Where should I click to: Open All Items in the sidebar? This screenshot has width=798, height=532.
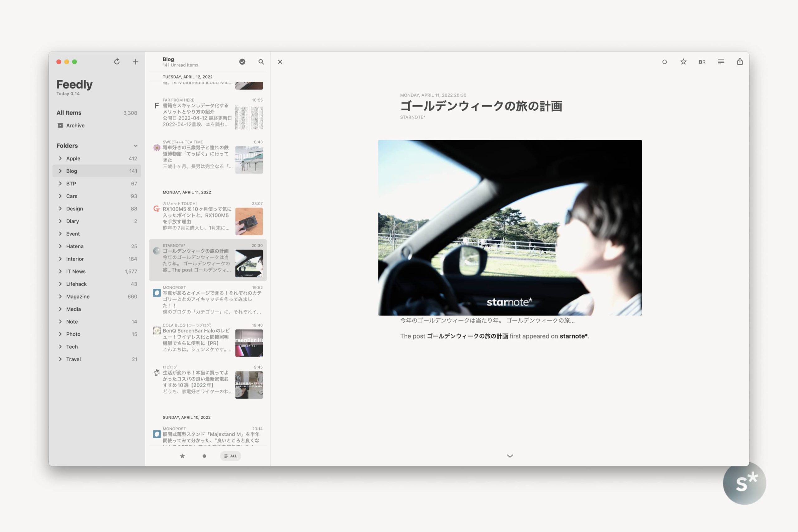point(69,113)
